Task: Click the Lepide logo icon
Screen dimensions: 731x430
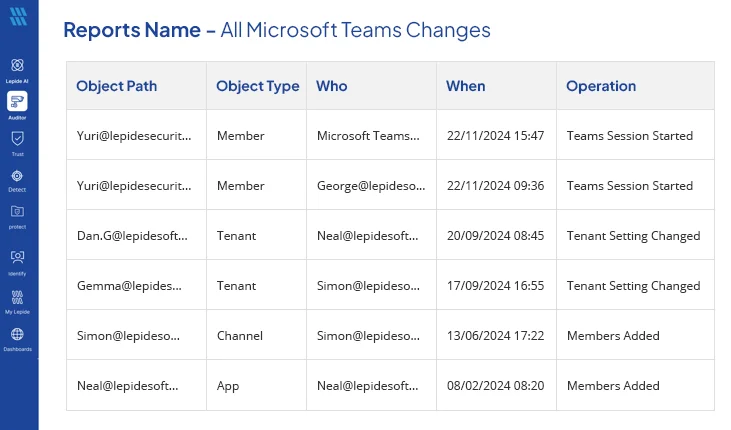Action: [18, 16]
